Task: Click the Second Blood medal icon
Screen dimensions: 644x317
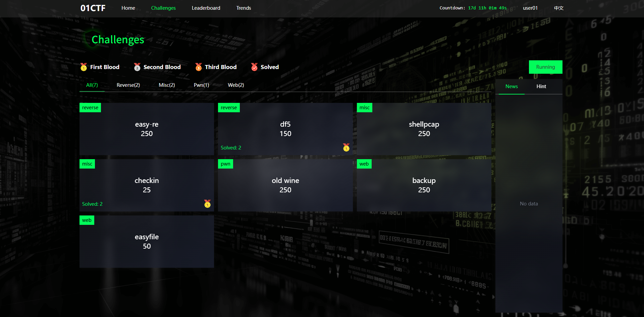Action: coord(137,67)
